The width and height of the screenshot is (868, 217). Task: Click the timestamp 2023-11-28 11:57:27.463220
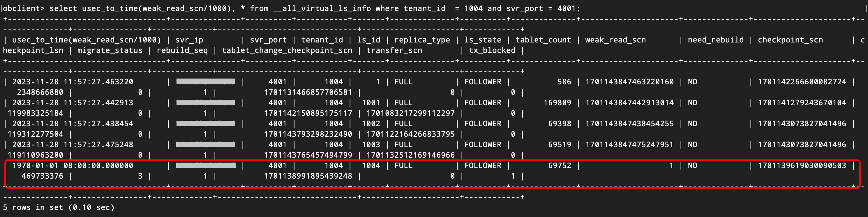pyautogui.click(x=73, y=82)
